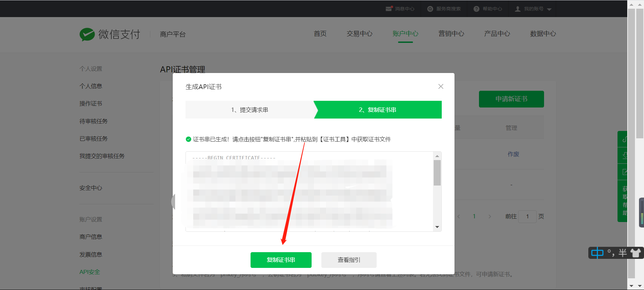The image size is (644, 290).
Task: Open 发票信息 in the sidebar
Action: 91,255
